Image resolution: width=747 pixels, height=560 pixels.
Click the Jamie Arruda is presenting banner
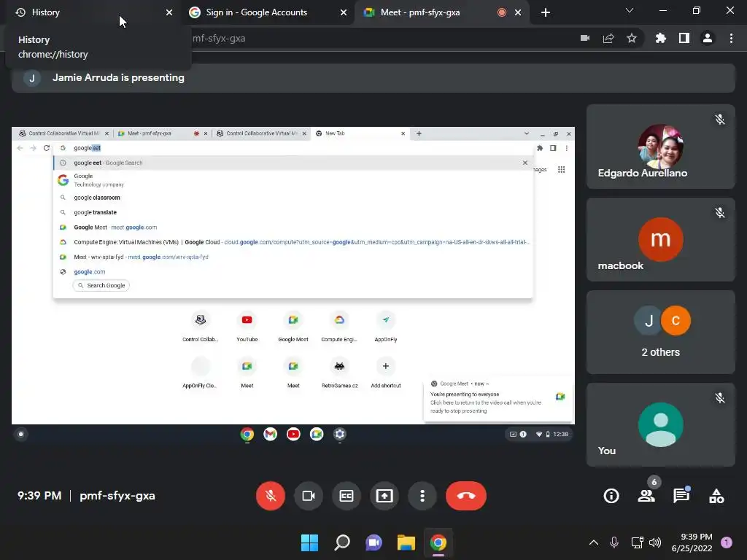(x=373, y=78)
